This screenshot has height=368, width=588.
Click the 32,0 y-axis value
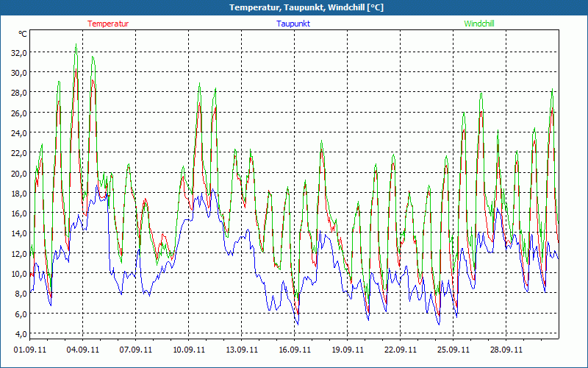[x=19, y=52]
